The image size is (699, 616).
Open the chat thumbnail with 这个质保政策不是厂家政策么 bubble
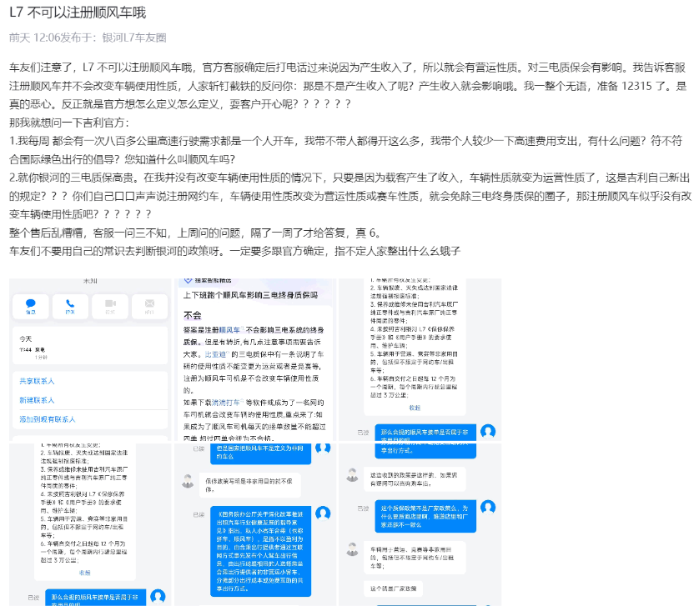pos(420,524)
